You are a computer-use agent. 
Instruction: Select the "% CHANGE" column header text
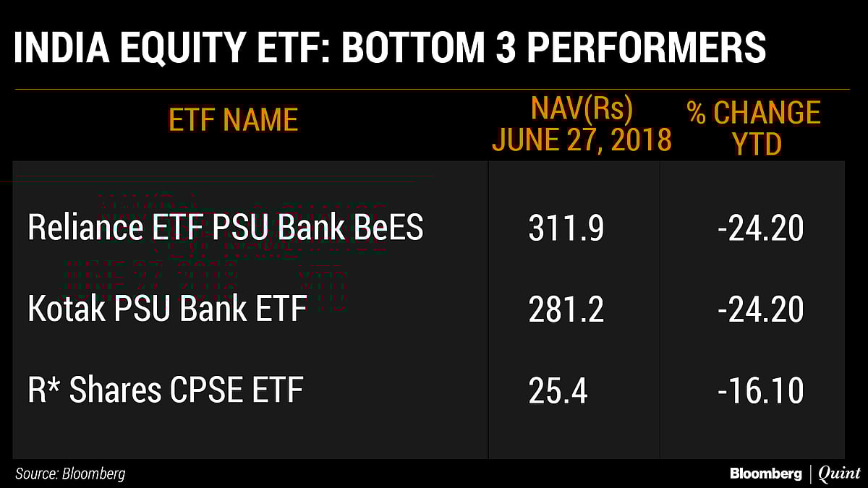[754, 114]
